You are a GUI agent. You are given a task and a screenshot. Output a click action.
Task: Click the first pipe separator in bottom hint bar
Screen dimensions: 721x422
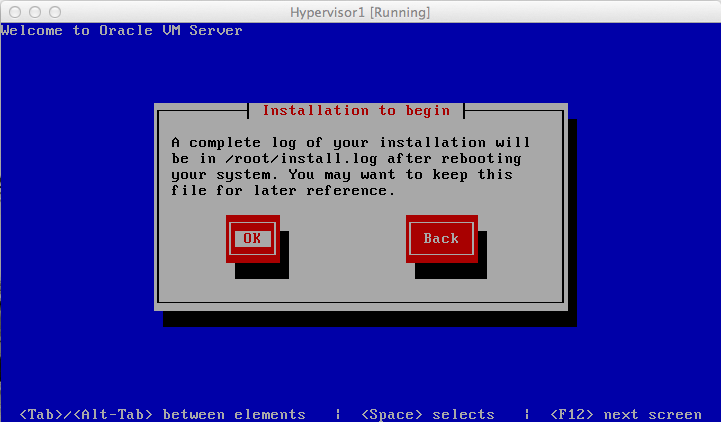click(338, 414)
